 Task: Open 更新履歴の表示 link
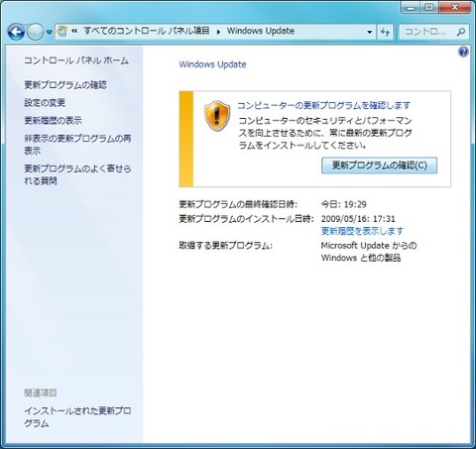(53, 120)
